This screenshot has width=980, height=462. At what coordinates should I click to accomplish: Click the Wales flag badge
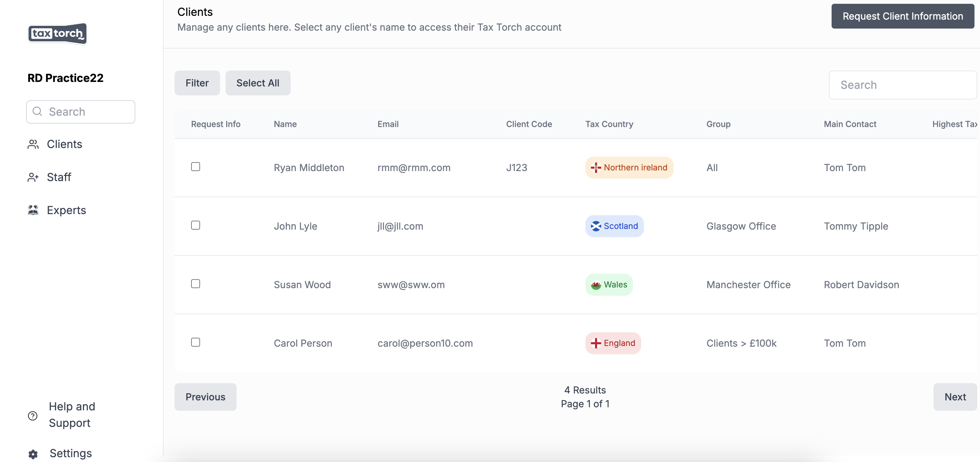609,285
